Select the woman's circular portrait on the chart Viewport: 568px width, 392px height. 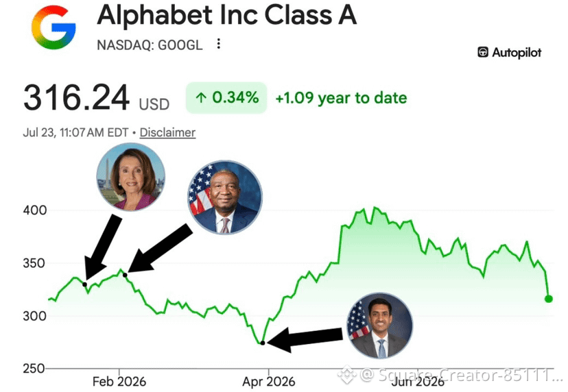[x=131, y=177]
